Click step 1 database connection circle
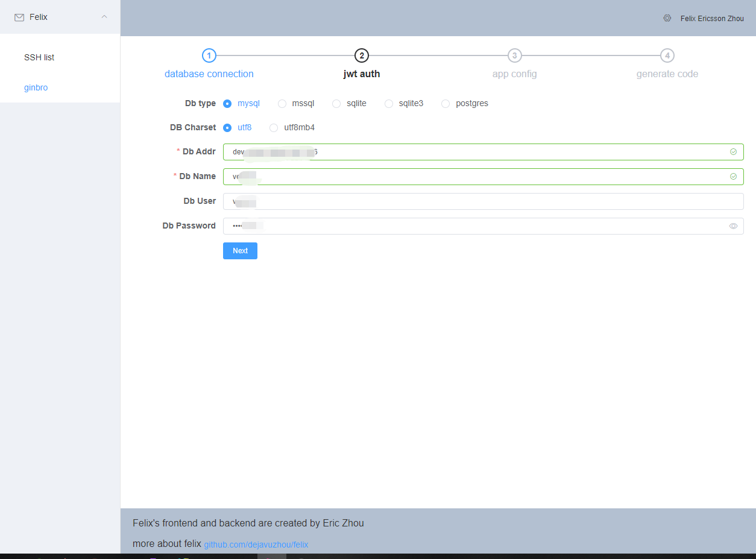756x559 pixels. pos(209,55)
